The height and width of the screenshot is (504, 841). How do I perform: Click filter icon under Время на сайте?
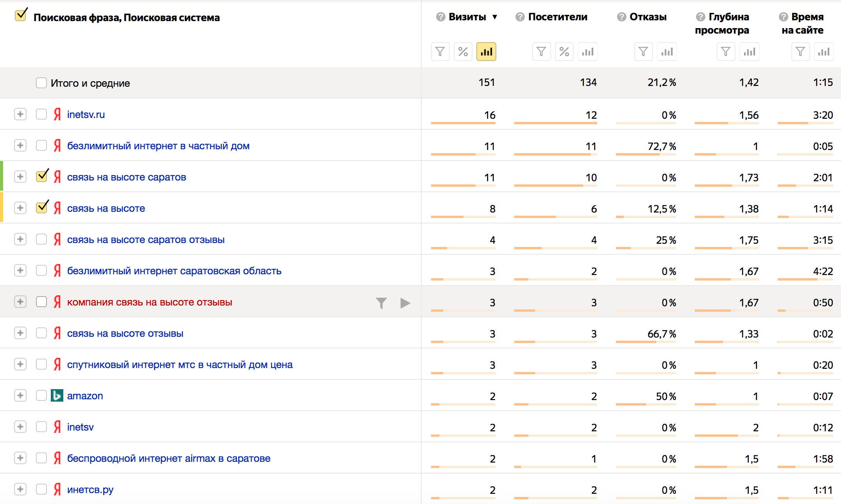pyautogui.click(x=800, y=52)
